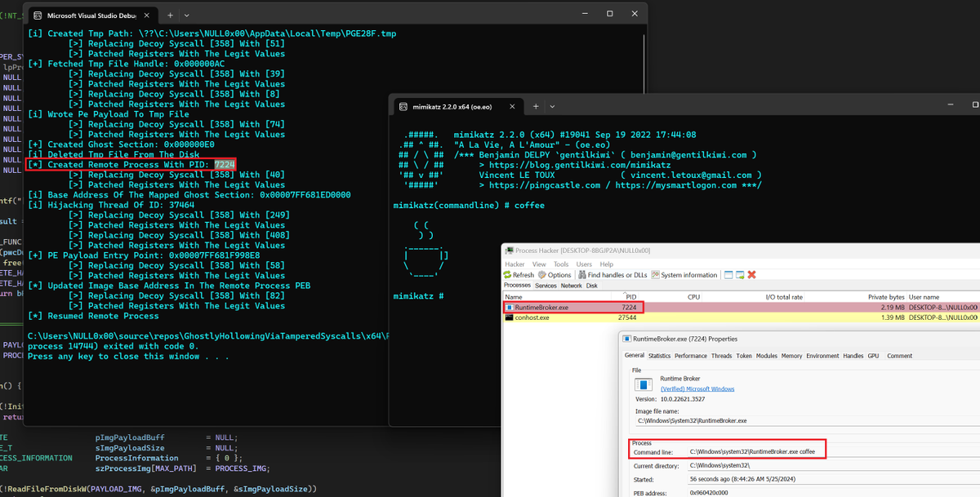Image resolution: width=980 pixels, height=497 pixels.
Task: Open the Hacker menu
Action: point(514,264)
